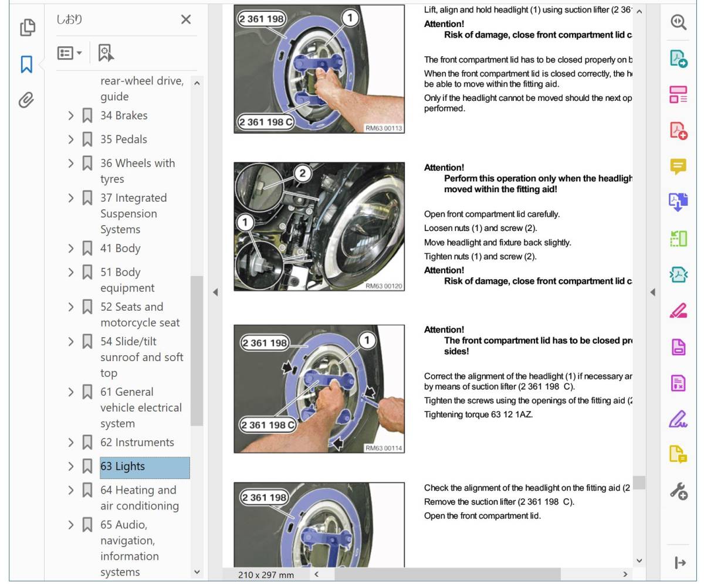
Task: Click the expand tools pane arrow icon
Action: point(680,563)
